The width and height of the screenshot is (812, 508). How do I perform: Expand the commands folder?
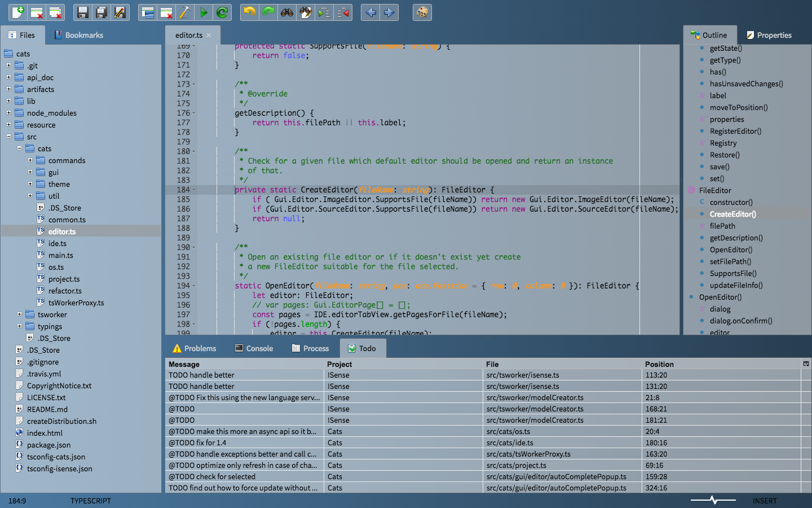pos(30,160)
